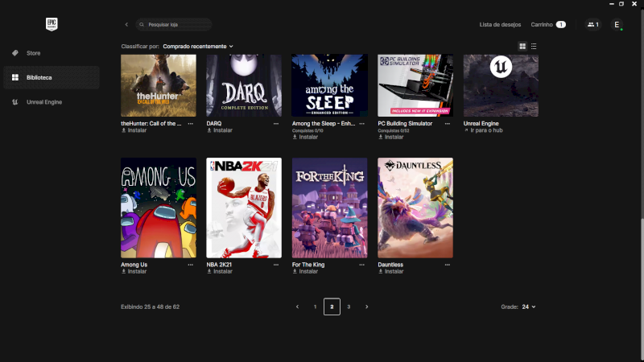Go to page 1

(315, 306)
